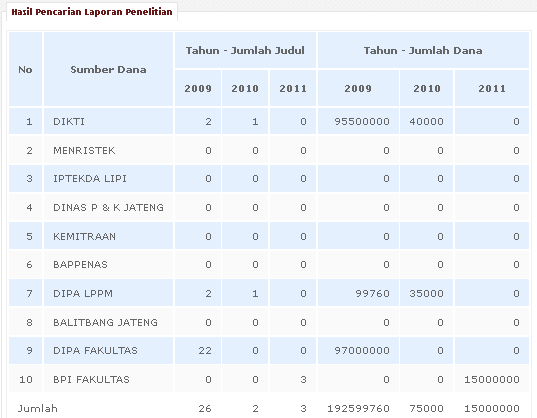The width and height of the screenshot is (537, 418).
Task: Click the BALITBANG JATENG entry
Action: (105, 322)
